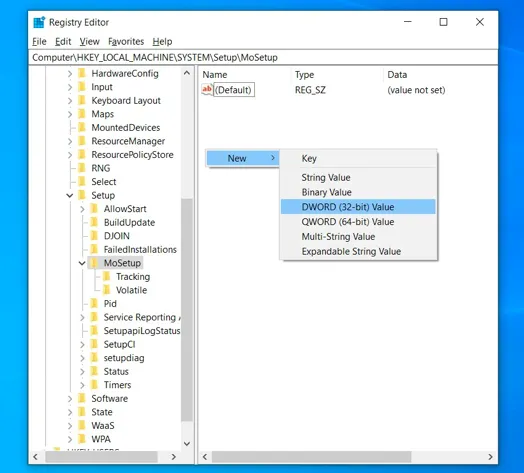The height and width of the screenshot is (473, 524).
Task: Click values pane horizontal scroll left arrow
Action: [x=205, y=457]
